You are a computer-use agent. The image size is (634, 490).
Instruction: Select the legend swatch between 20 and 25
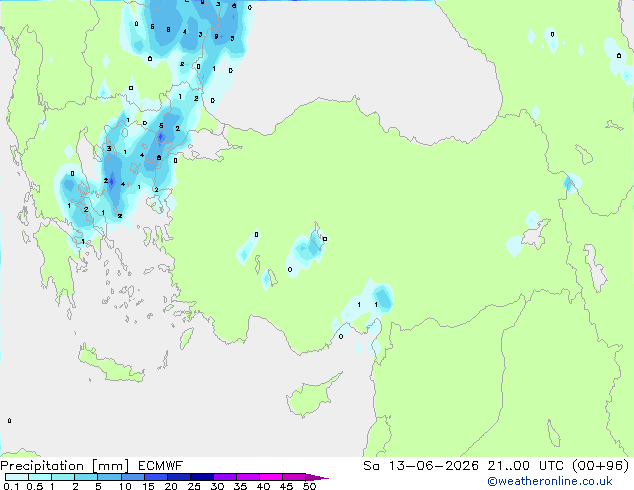point(178,477)
